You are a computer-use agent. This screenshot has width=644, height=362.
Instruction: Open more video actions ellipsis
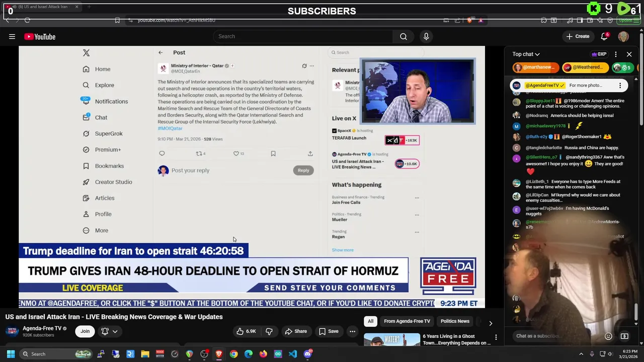352,331
